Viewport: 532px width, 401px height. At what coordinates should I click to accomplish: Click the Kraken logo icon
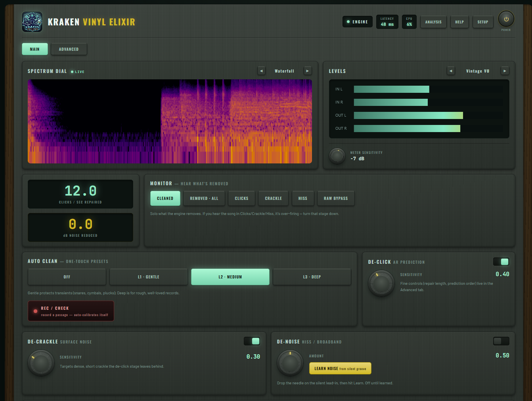point(32,22)
